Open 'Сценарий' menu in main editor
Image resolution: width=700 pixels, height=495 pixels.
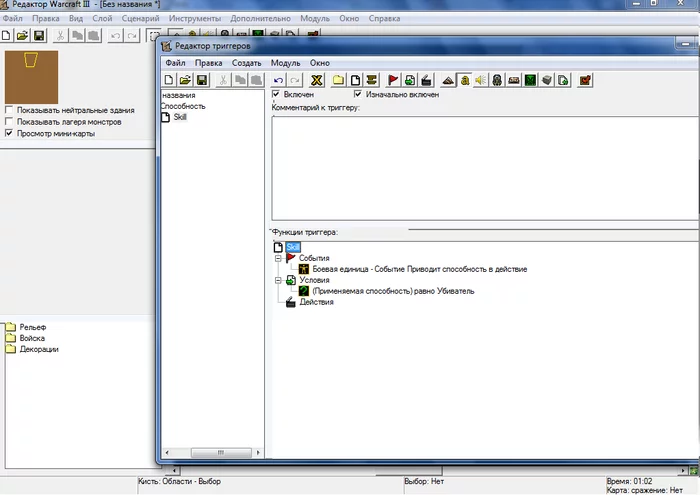141,19
